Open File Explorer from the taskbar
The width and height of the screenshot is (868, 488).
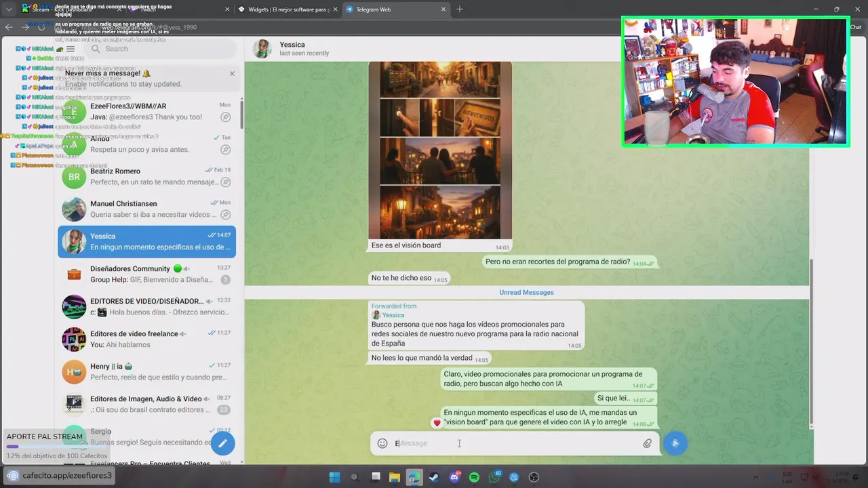click(x=394, y=477)
